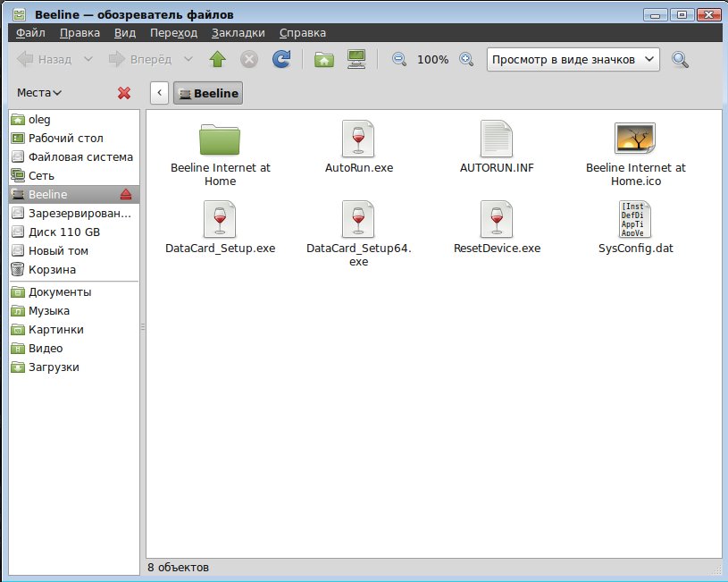Select the DataCard_Setup.exe file
The width and height of the screenshot is (728, 582).
(220, 227)
